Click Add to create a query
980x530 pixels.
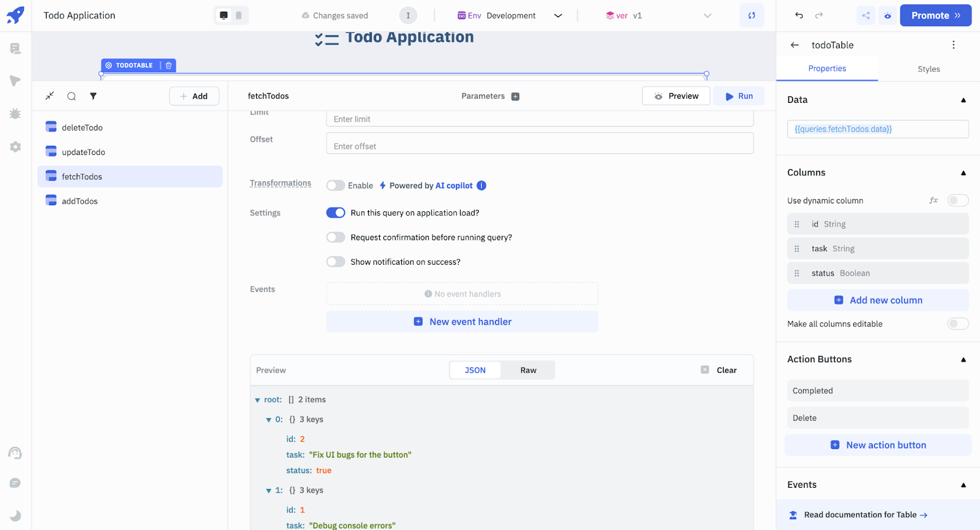click(x=194, y=96)
